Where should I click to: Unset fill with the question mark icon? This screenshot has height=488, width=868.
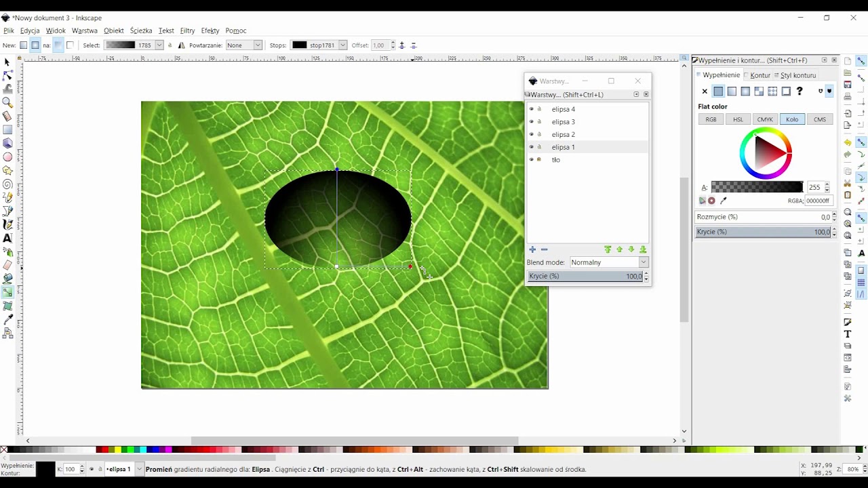coord(800,91)
